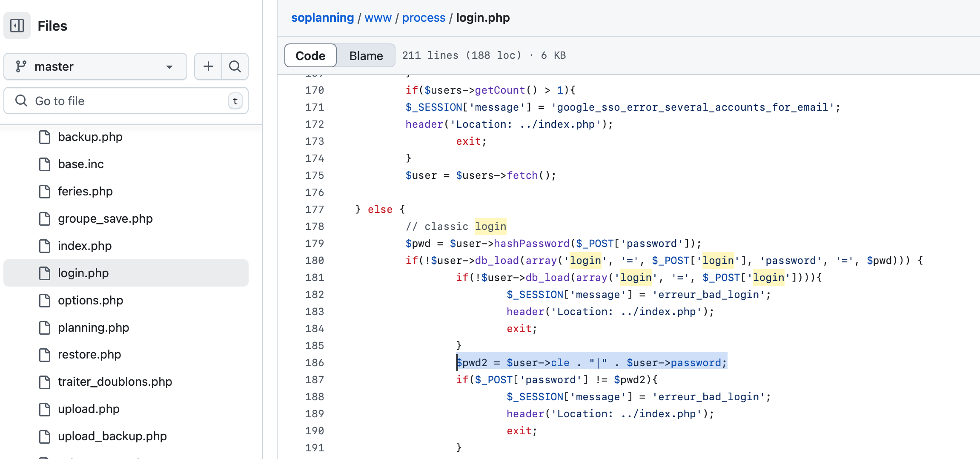Open the process breadcrumb link
The image size is (980, 459).
point(424,17)
